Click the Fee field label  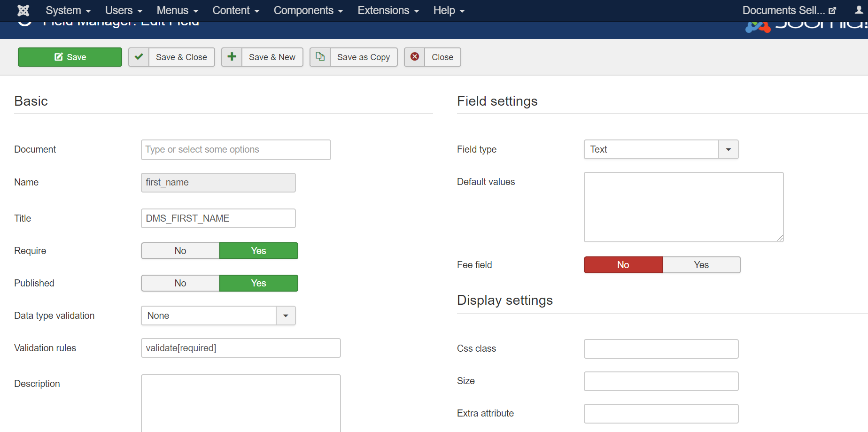click(474, 265)
